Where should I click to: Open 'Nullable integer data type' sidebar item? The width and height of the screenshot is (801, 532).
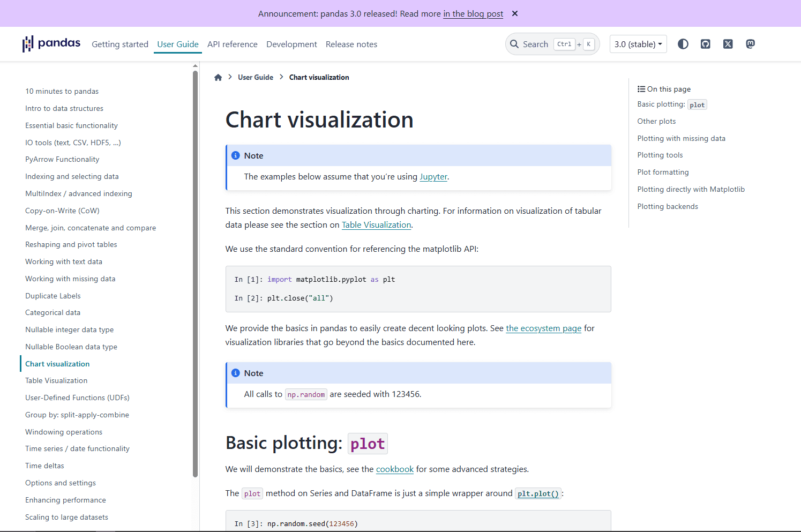click(x=70, y=329)
